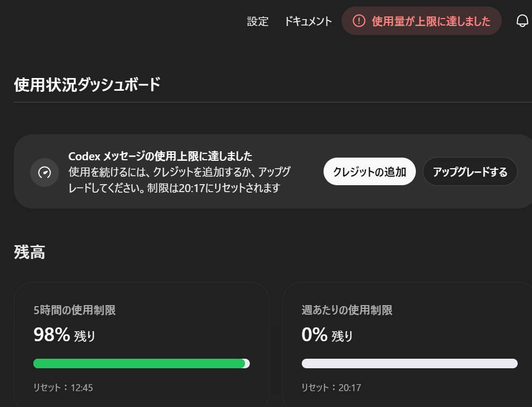Select the 週あたりの使用制限 label
The width and height of the screenshot is (532, 407).
coord(347,310)
